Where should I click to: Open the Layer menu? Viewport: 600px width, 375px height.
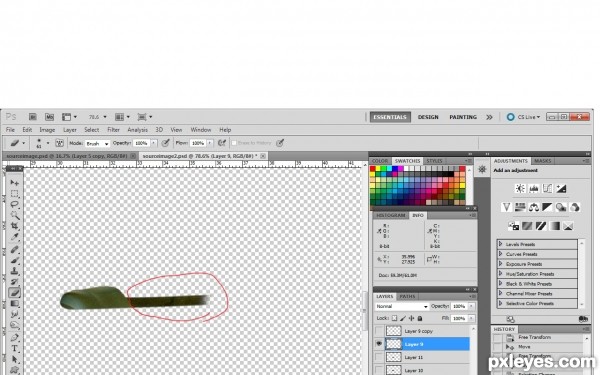click(x=70, y=130)
